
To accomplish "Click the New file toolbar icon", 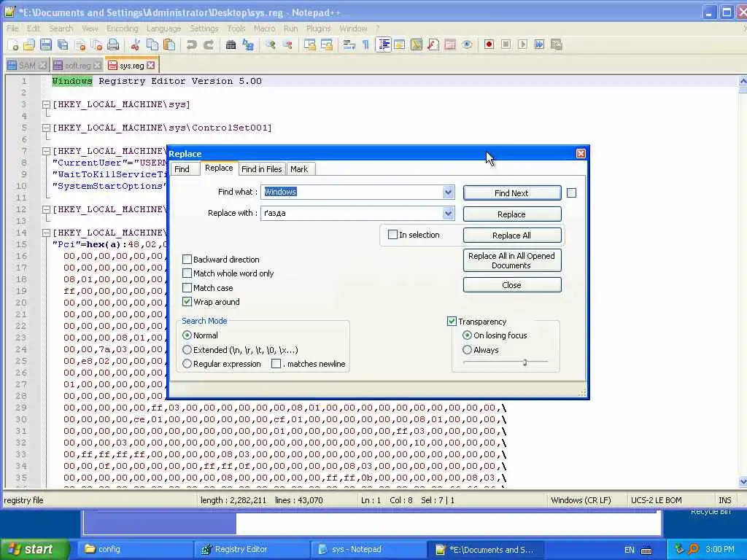I will 13,44.
